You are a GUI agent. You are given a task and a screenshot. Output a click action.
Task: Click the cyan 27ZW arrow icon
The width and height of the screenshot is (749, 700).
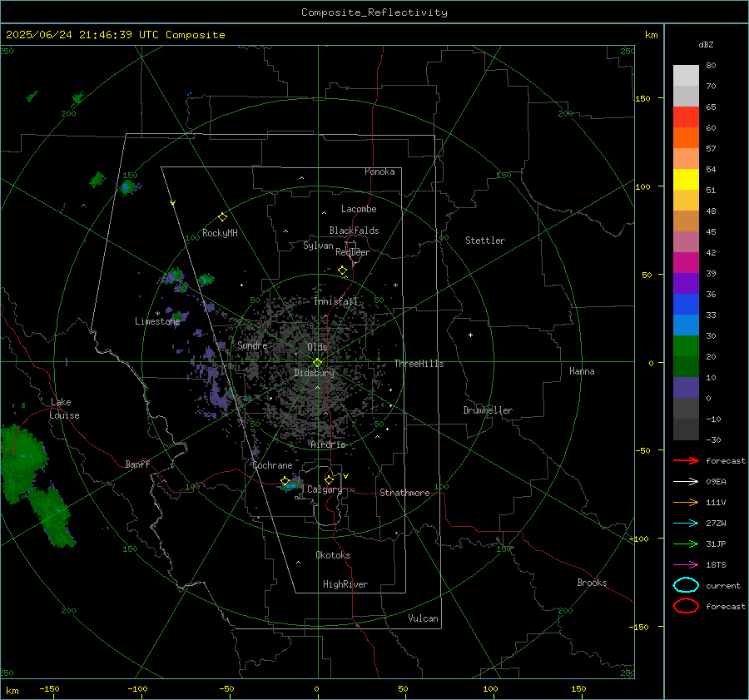point(686,524)
